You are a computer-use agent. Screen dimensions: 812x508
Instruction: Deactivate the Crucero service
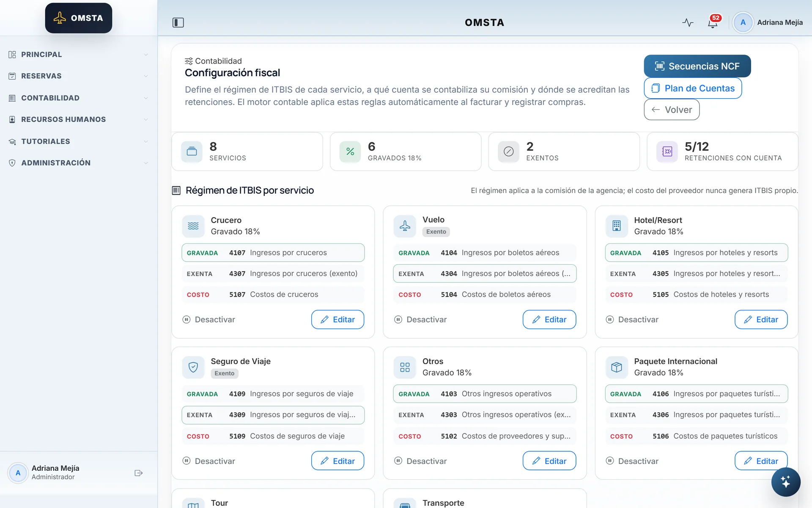[208, 320]
